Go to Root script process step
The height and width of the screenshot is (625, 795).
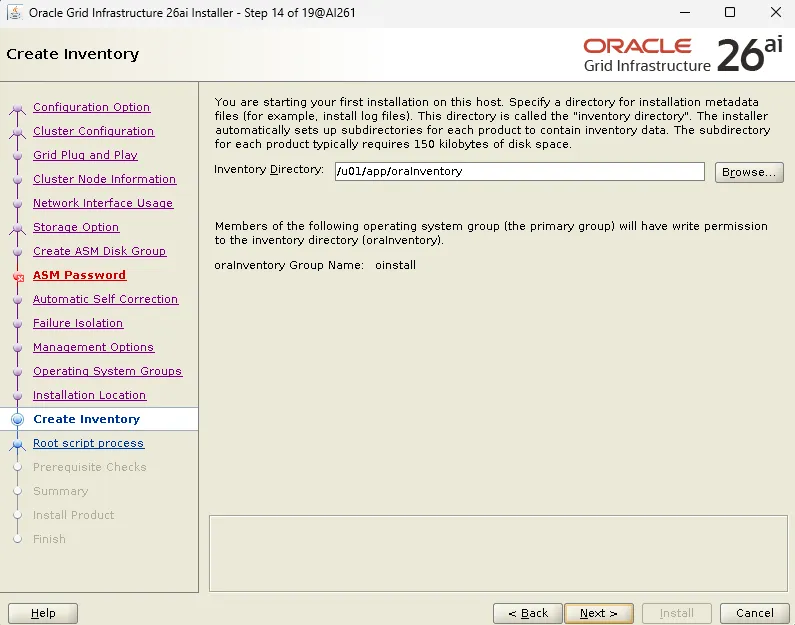[88, 443]
